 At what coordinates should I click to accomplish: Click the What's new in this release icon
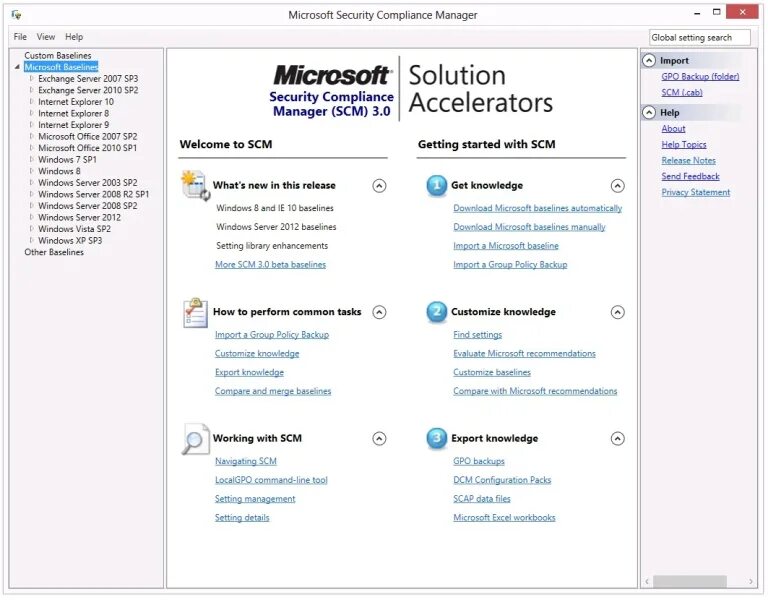click(x=195, y=185)
